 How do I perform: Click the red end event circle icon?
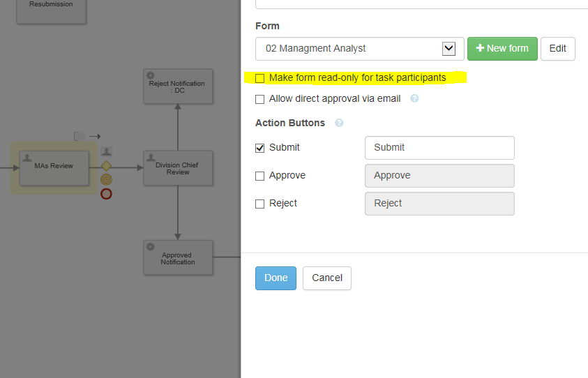click(x=106, y=193)
